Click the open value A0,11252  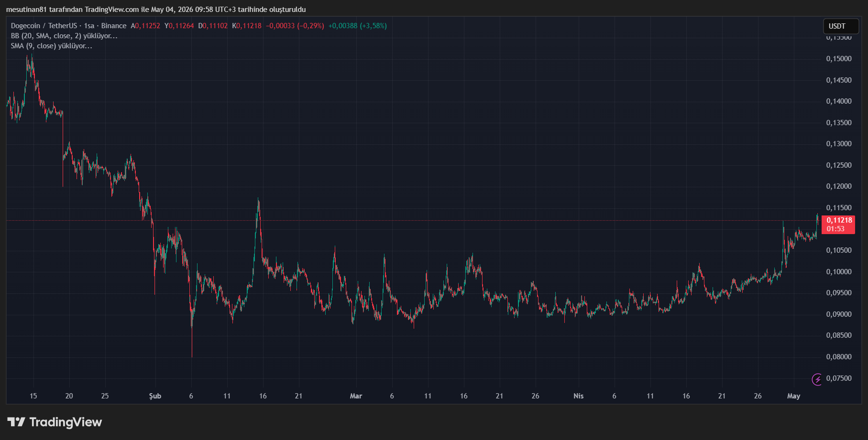coord(145,26)
